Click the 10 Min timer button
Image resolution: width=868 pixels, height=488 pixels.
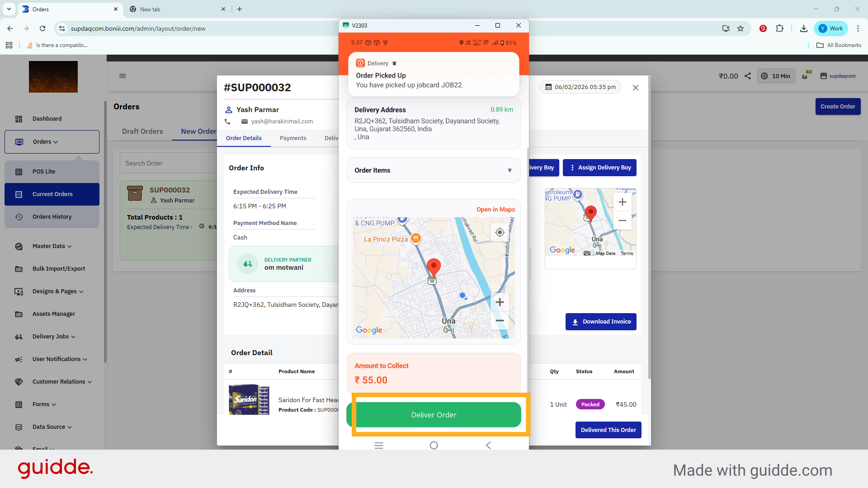point(776,76)
